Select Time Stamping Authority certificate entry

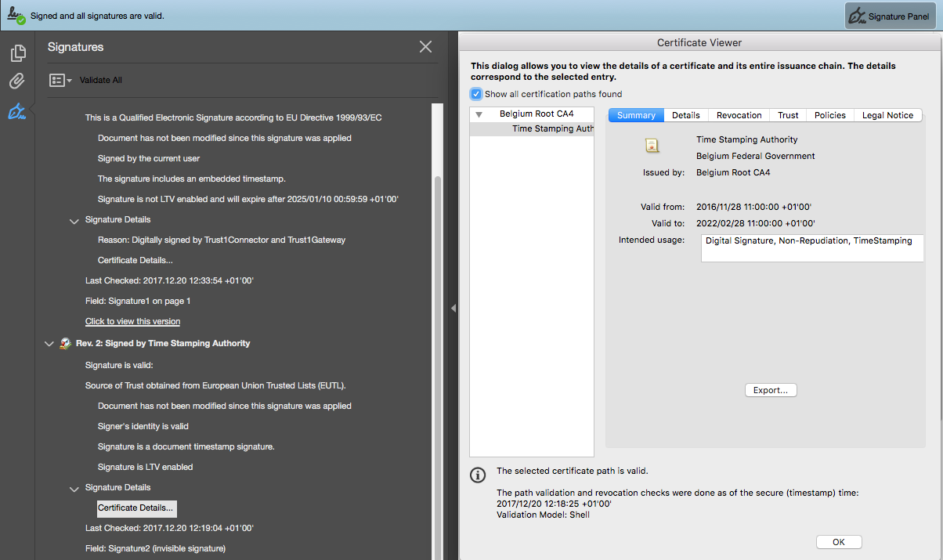(x=552, y=128)
